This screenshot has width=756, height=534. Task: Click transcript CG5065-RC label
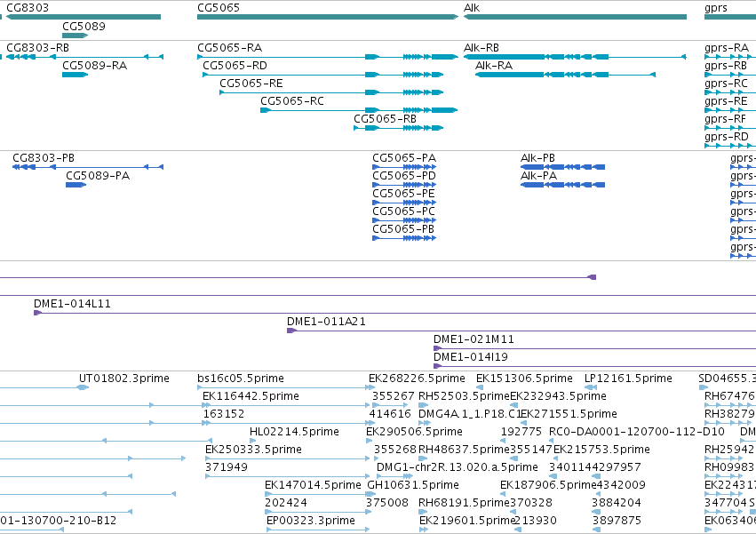292,101
